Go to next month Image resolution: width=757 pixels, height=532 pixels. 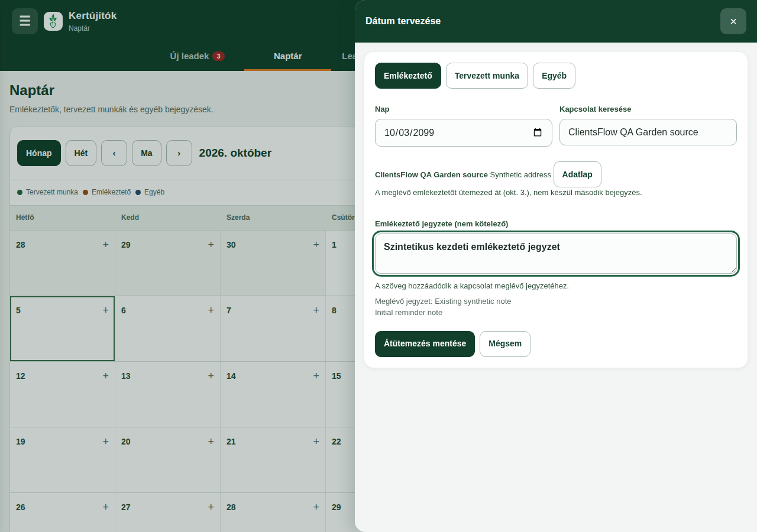179,153
